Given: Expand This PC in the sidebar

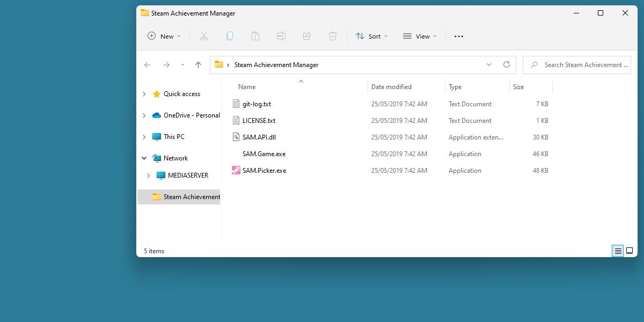Looking at the screenshot, I should pos(144,136).
